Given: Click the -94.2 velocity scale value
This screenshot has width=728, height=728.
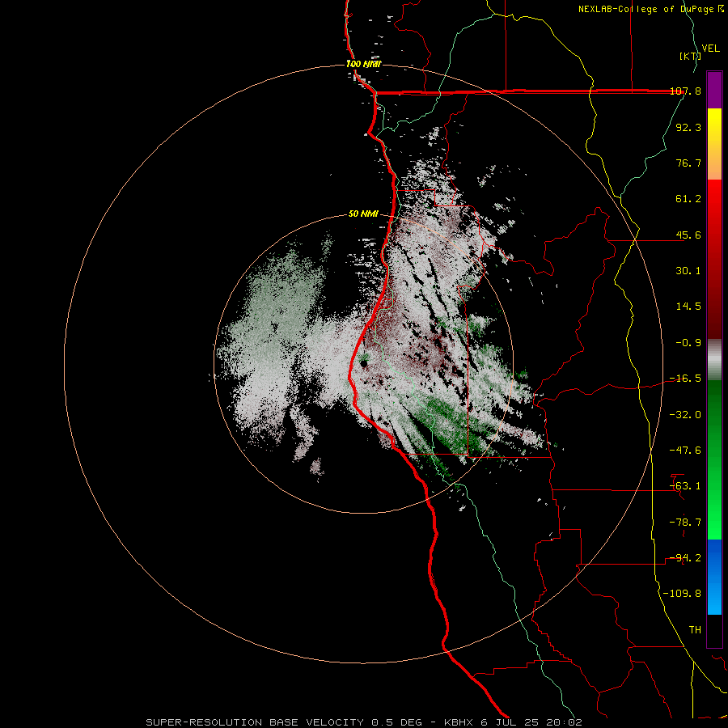Looking at the screenshot, I should click(x=685, y=558).
